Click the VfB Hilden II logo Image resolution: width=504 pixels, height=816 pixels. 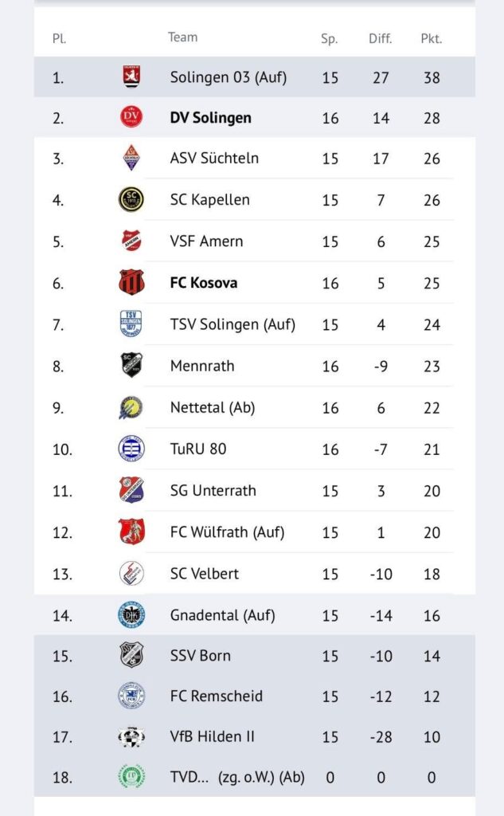(131, 736)
